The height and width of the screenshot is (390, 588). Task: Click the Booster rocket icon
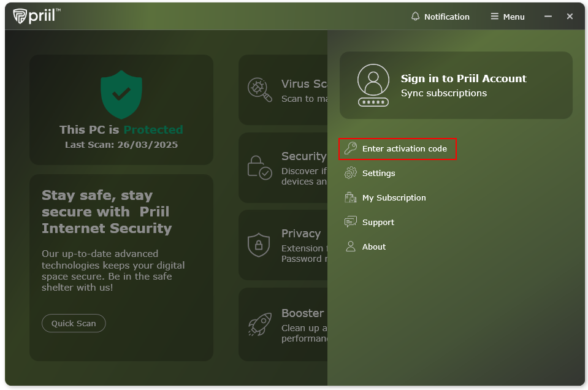pos(259,323)
